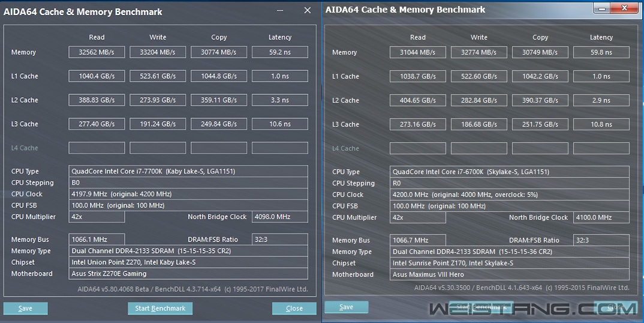Close the right AIDA64 window with red X
This screenshot has height=323, width=644.
pyautogui.click(x=624, y=8)
